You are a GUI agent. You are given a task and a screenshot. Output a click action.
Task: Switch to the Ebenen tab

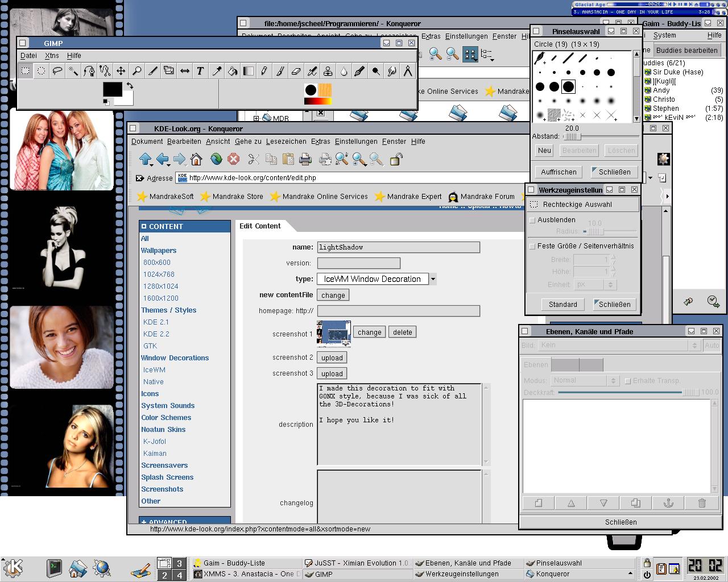point(536,365)
